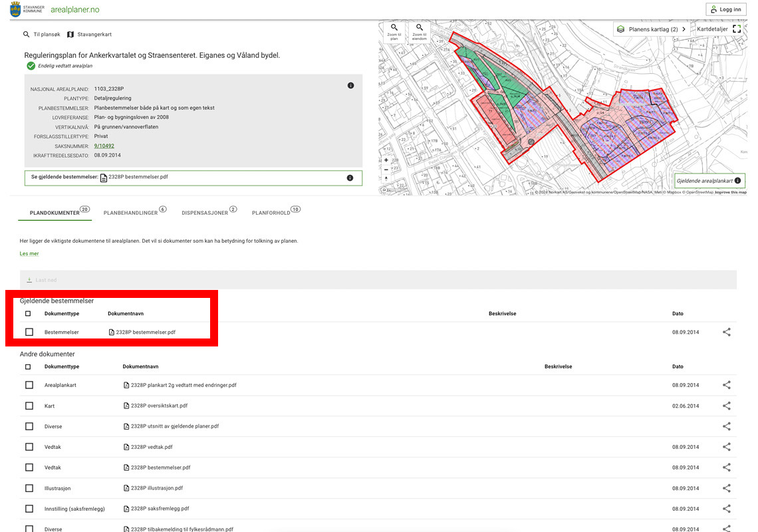Share the 2328P oversiktskart.pdf document
This screenshot has height=532, width=758.
[726, 406]
